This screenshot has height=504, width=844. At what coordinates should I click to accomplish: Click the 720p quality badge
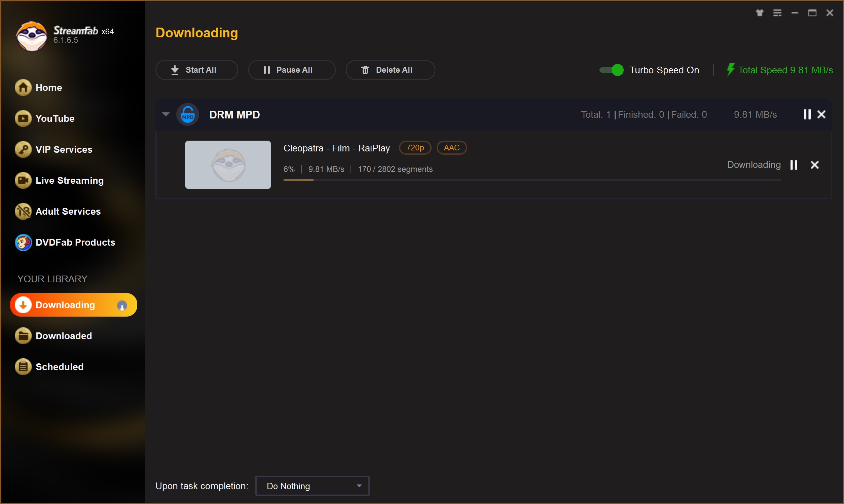[415, 148]
